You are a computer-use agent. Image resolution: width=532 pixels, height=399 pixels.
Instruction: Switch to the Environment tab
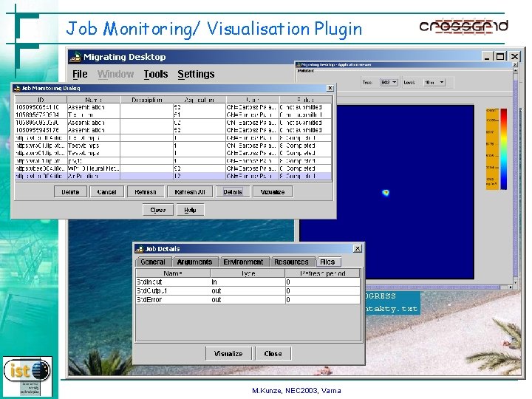[243, 262]
